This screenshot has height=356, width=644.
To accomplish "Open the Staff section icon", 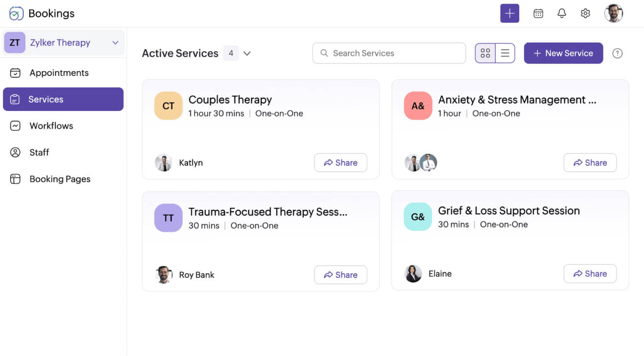I will pos(15,153).
